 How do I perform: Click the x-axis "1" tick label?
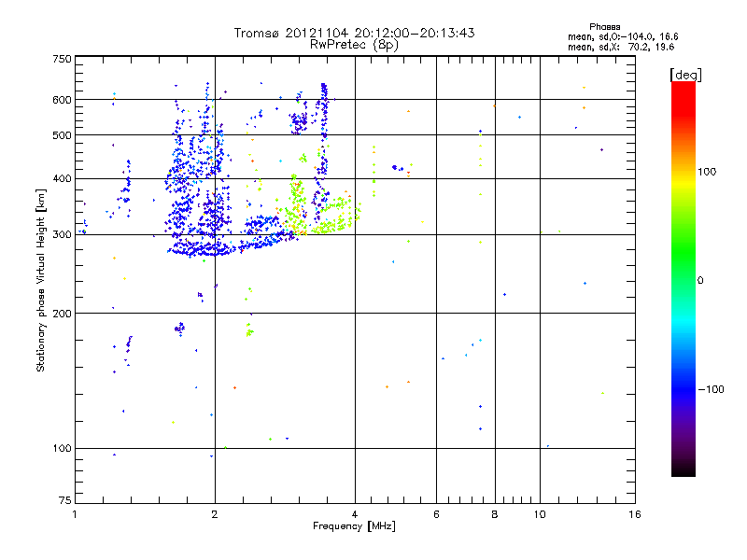tap(75, 514)
